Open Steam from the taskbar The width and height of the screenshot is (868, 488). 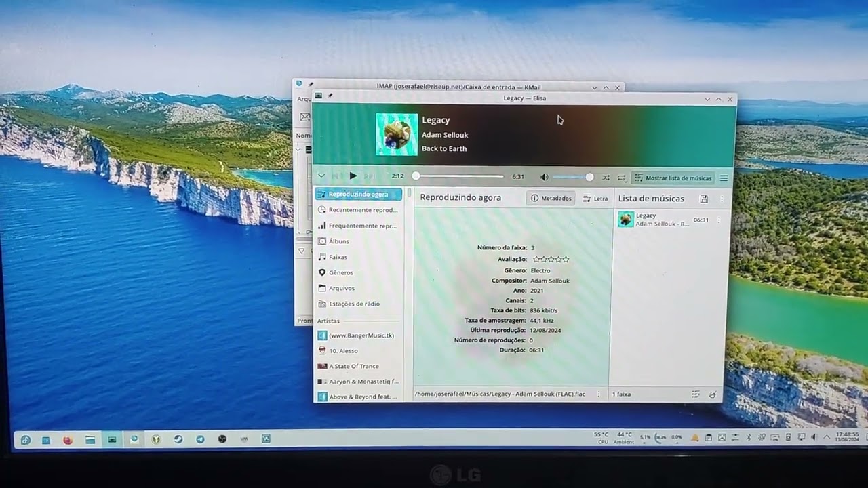178,439
